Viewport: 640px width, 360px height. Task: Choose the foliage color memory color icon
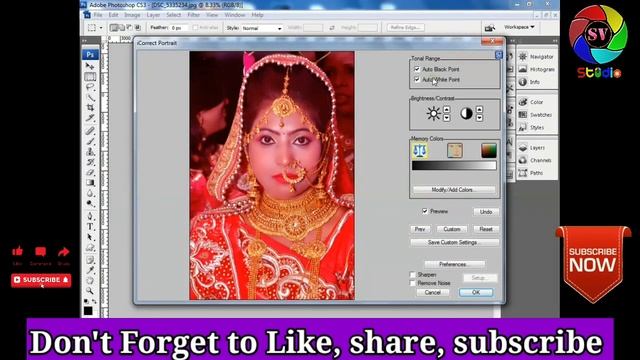489,151
